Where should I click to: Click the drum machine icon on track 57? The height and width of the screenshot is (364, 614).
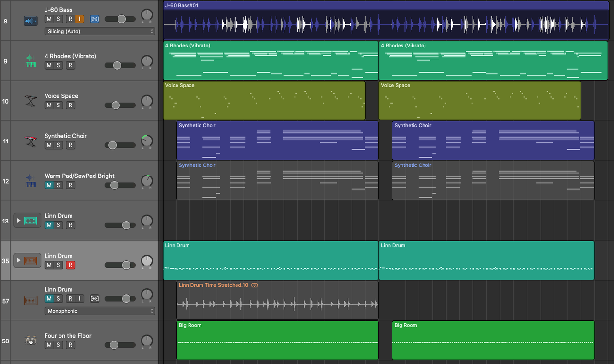[x=31, y=301]
